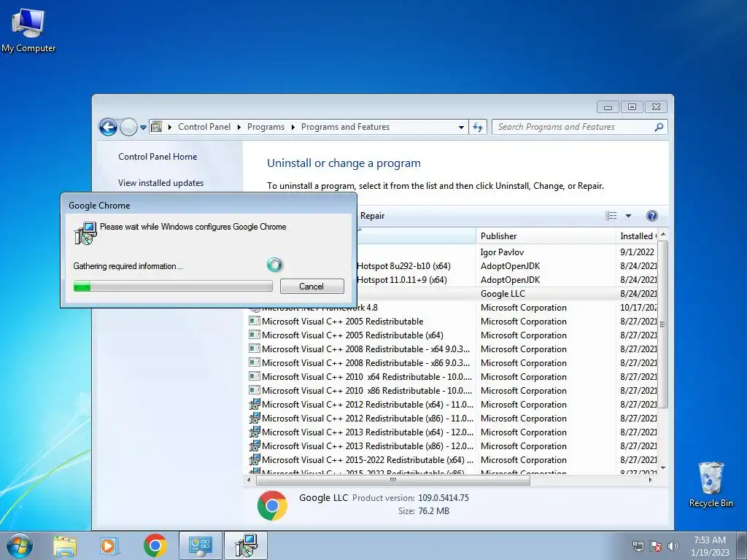Viewport: 747px width, 560px height.
Task: Select Microsoft Visual C++ 2008 Redistributable - x86 row
Action: click(452, 363)
